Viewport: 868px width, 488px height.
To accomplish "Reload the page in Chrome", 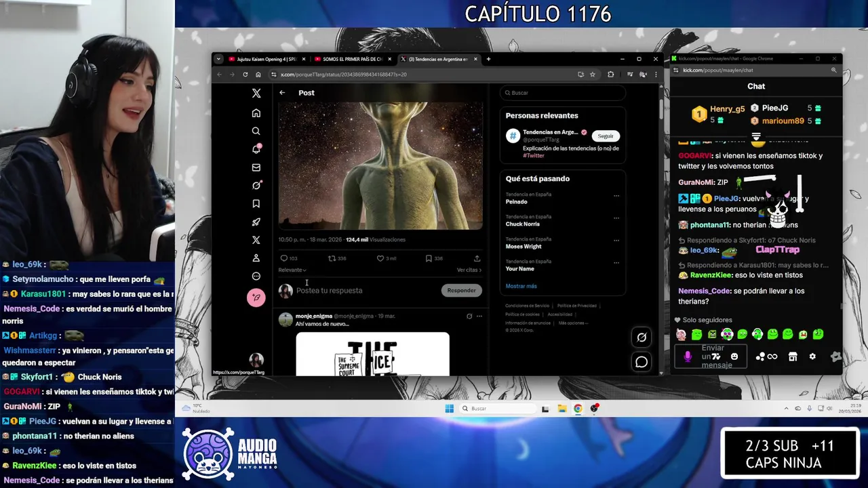I will 245,75.
